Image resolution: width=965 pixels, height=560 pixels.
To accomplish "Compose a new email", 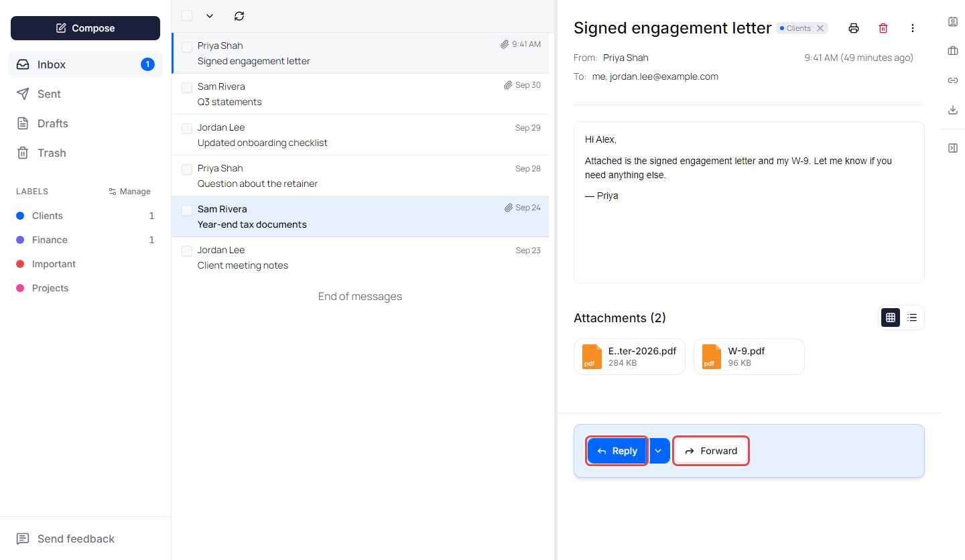I will tap(85, 28).
